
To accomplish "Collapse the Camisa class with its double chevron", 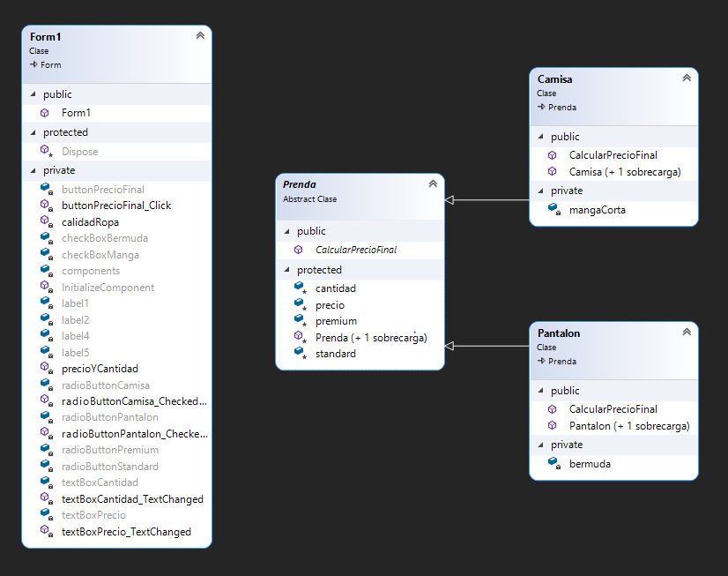I will (x=687, y=78).
